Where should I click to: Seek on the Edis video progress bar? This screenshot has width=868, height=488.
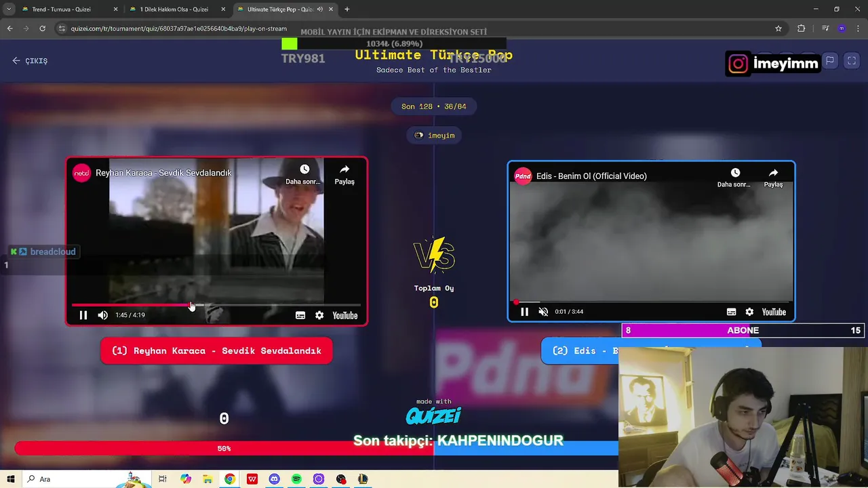651,302
